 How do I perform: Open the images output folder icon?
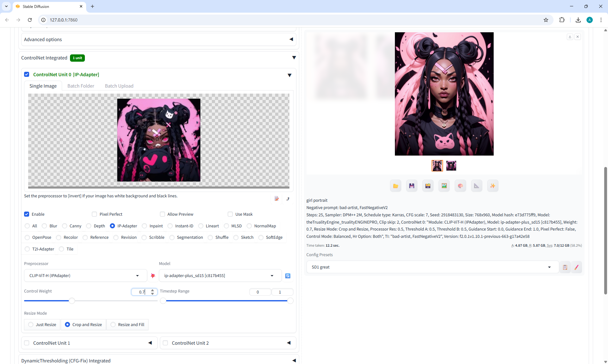(396, 186)
